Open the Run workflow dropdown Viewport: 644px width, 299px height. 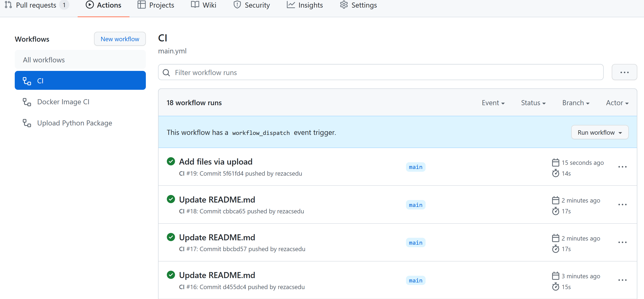(x=600, y=132)
